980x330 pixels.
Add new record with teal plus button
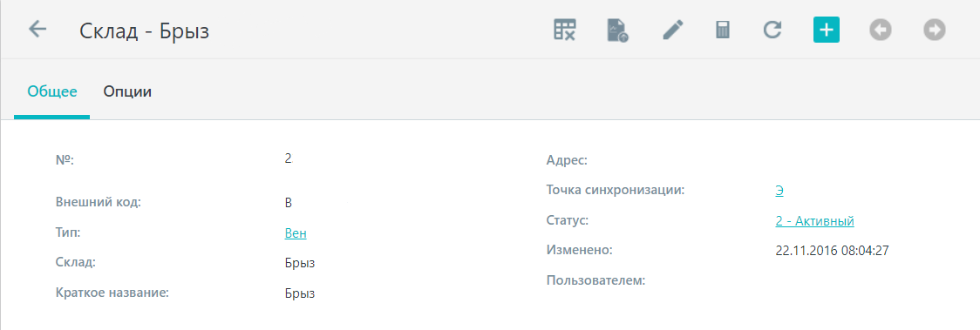pos(827,30)
